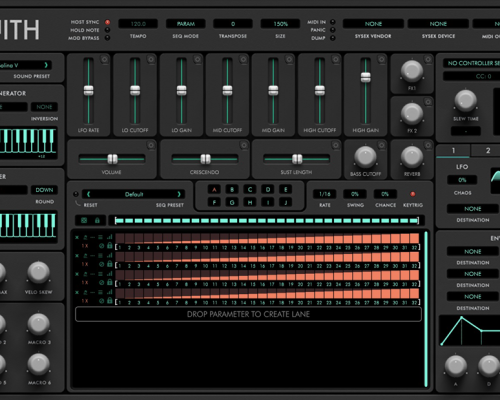
Task: Click the DROP PARAMETER TO CREATE LANE box
Action: point(248,314)
